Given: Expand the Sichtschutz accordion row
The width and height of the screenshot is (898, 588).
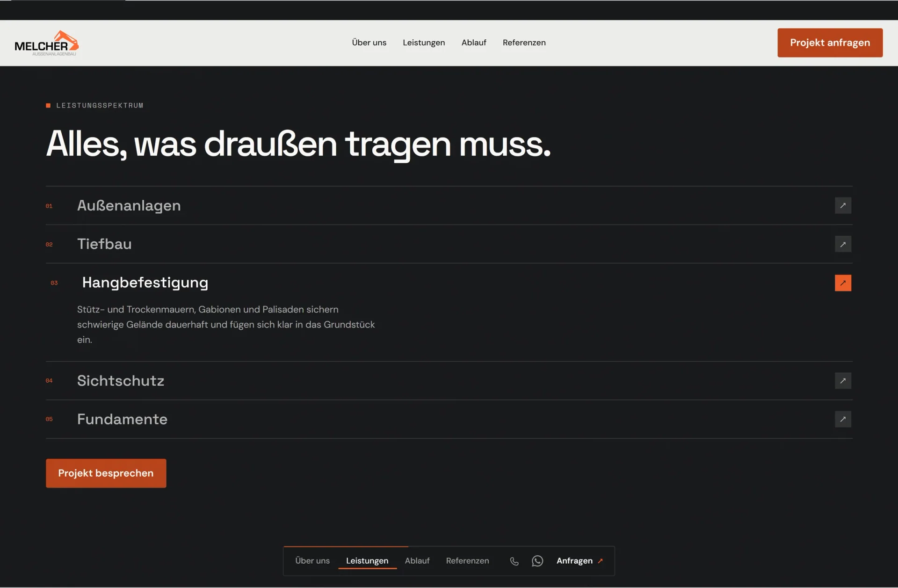Looking at the screenshot, I should pos(449,381).
